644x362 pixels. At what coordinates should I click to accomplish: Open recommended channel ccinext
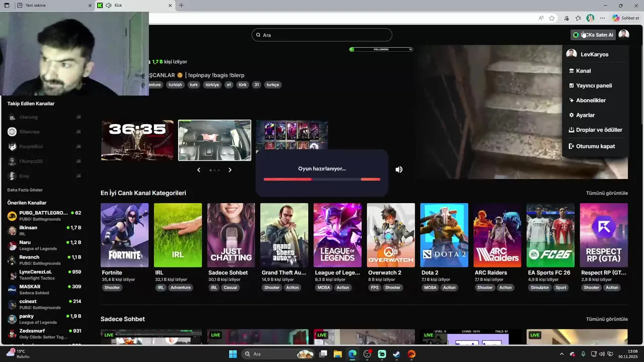(x=44, y=304)
